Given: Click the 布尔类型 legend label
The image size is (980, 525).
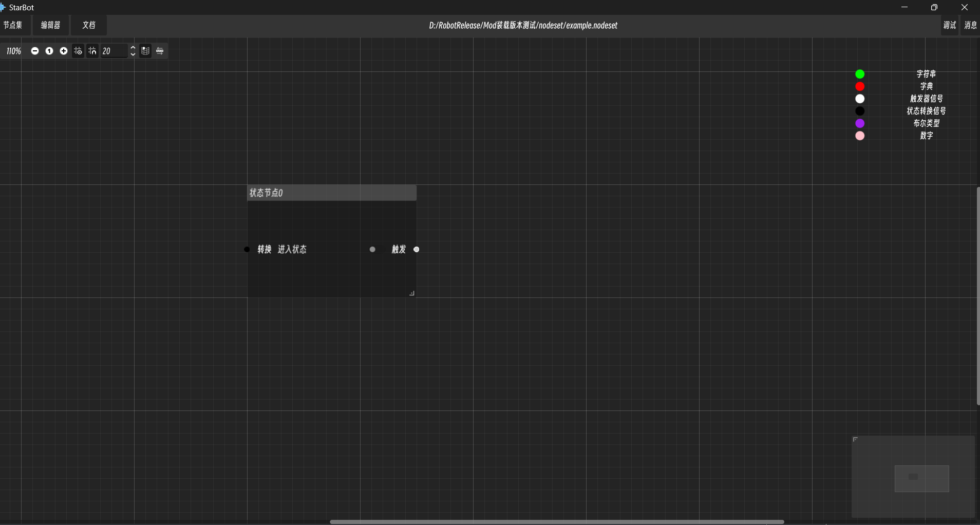Looking at the screenshot, I should point(926,123).
